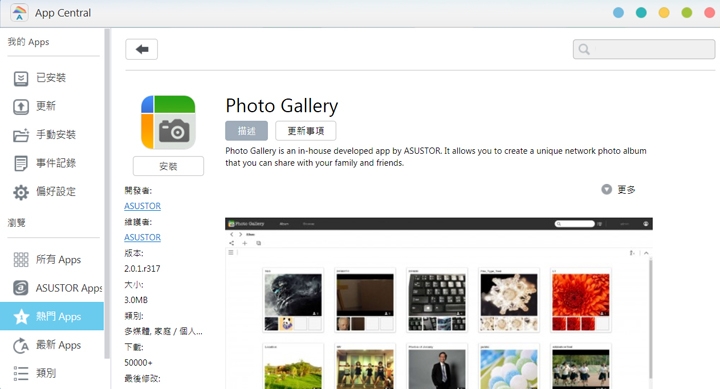
Task: Click the update upload-arrow icon
Action: pyautogui.click(x=21, y=107)
